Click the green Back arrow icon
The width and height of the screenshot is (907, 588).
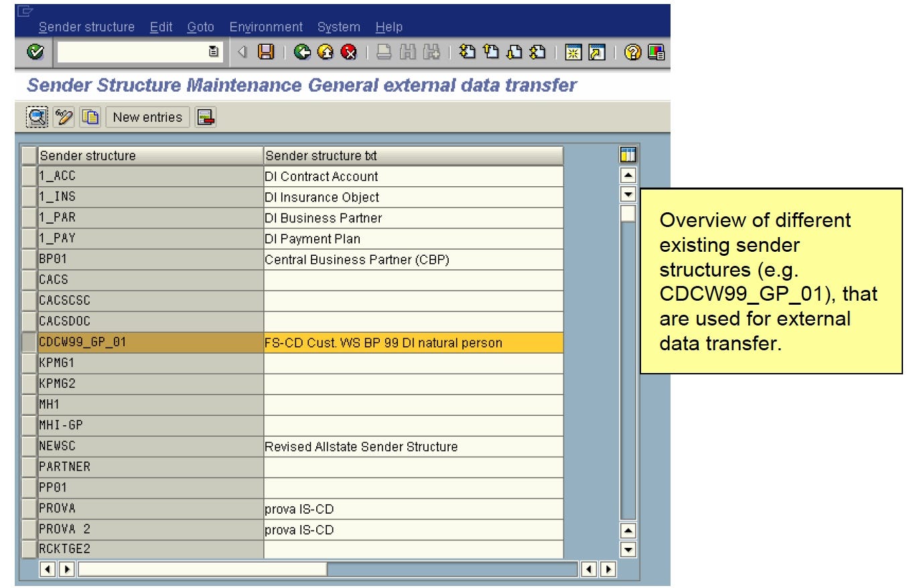tap(302, 52)
